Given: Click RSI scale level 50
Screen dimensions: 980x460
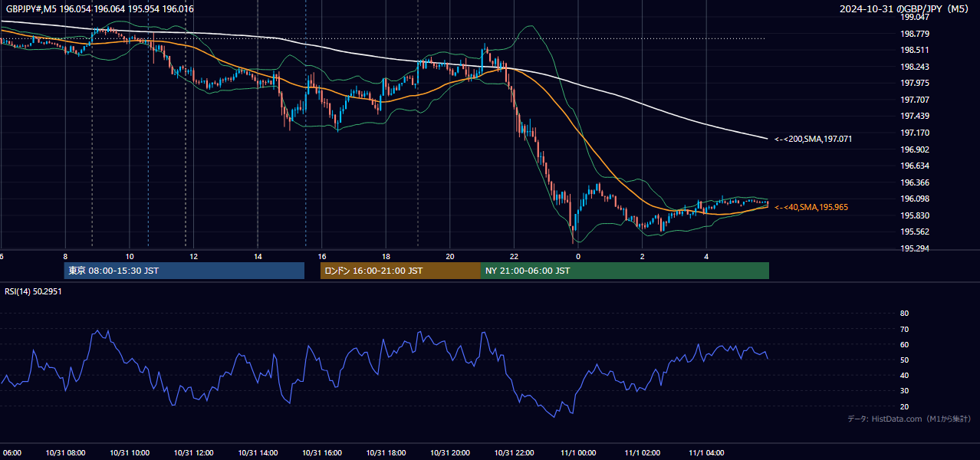Looking at the screenshot, I should point(904,360).
